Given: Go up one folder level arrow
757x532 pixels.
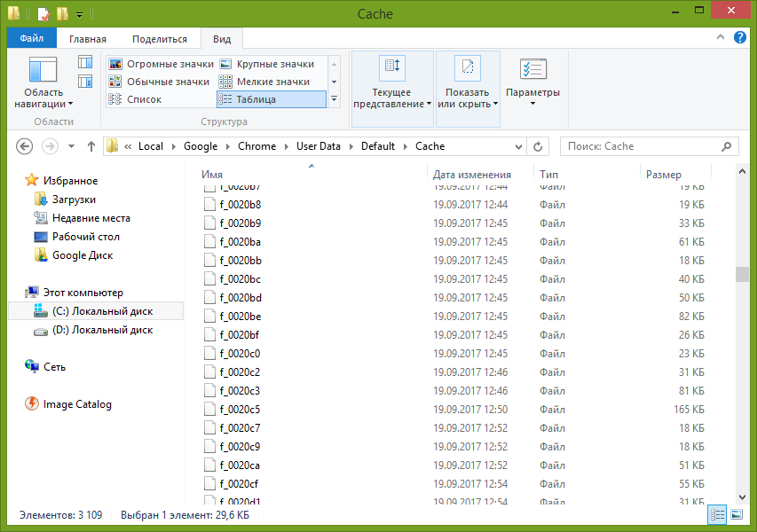Looking at the screenshot, I should pos(91,146).
